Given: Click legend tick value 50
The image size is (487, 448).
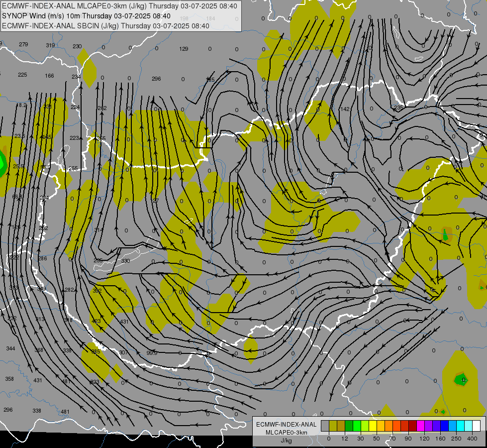Looking at the screenshot, I should [x=376, y=439].
